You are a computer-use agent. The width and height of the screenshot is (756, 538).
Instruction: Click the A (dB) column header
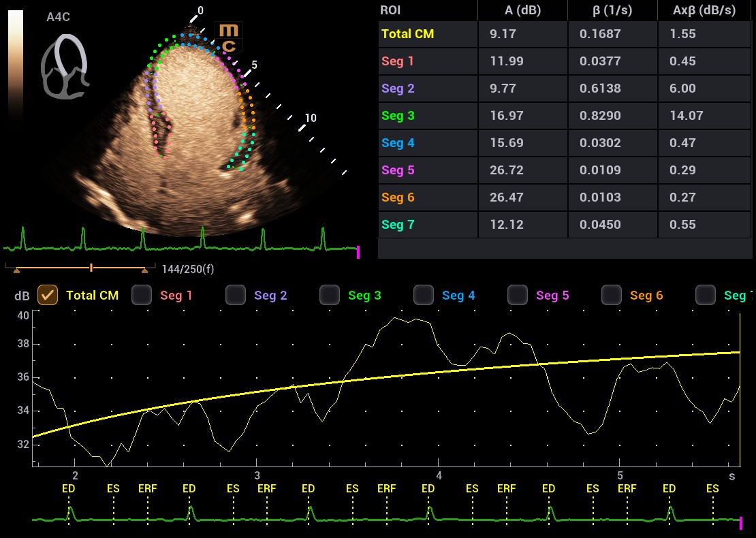pyautogui.click(x=522, y=10)
